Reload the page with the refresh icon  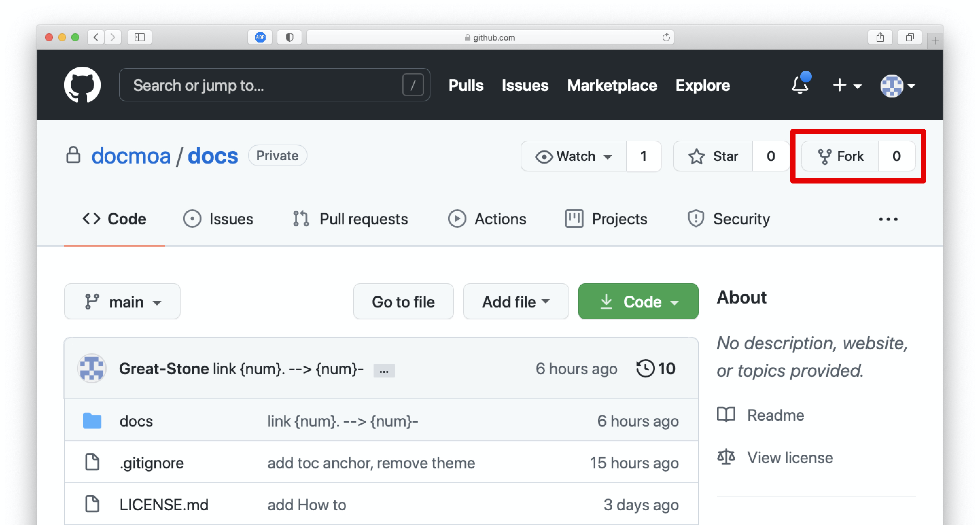(666, 37)
